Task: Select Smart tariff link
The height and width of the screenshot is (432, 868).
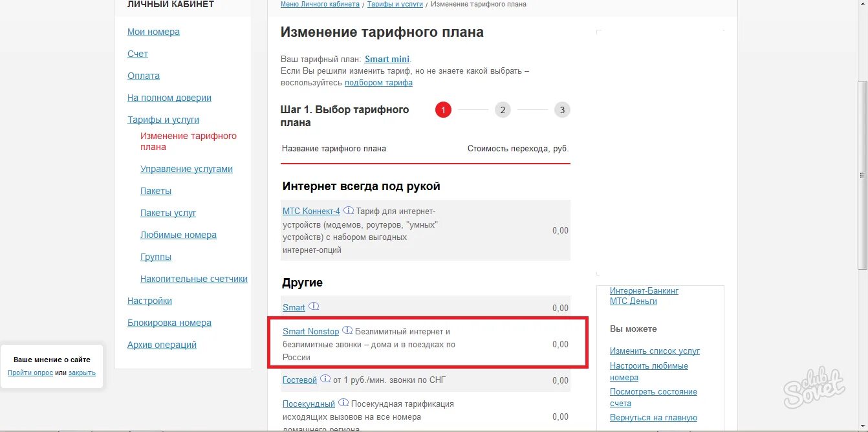Action: (x=294, y=307)
